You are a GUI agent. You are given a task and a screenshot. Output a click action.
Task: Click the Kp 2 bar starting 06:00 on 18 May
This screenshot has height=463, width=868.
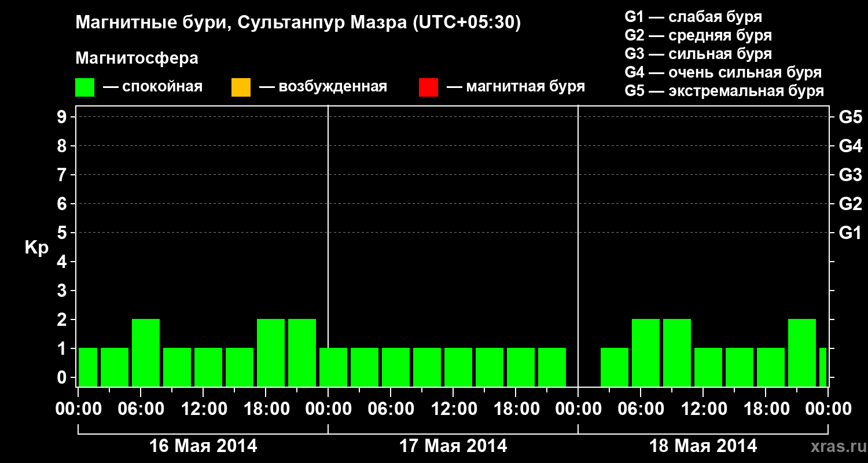pos(646,352)
